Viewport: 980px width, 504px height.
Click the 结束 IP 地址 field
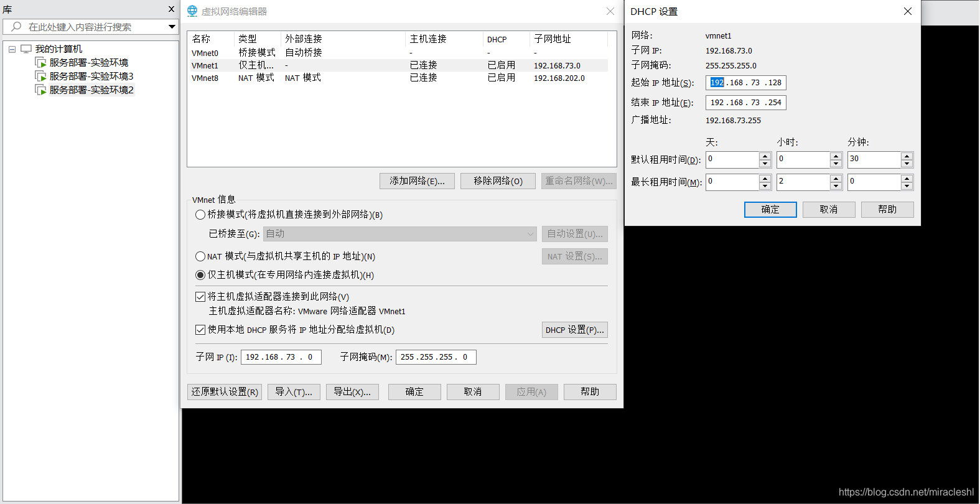(746, 103)
